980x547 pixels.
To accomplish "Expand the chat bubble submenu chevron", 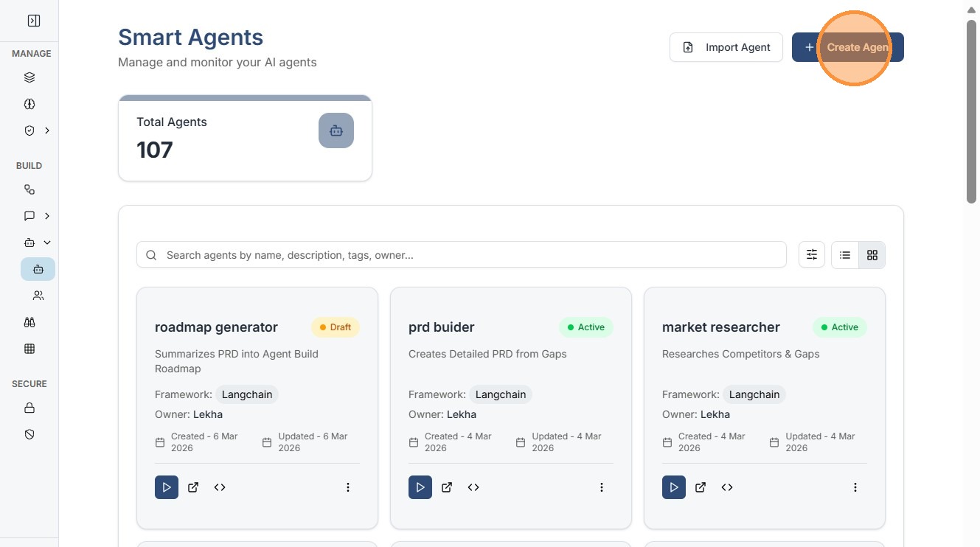I will [x=47, y=216].
